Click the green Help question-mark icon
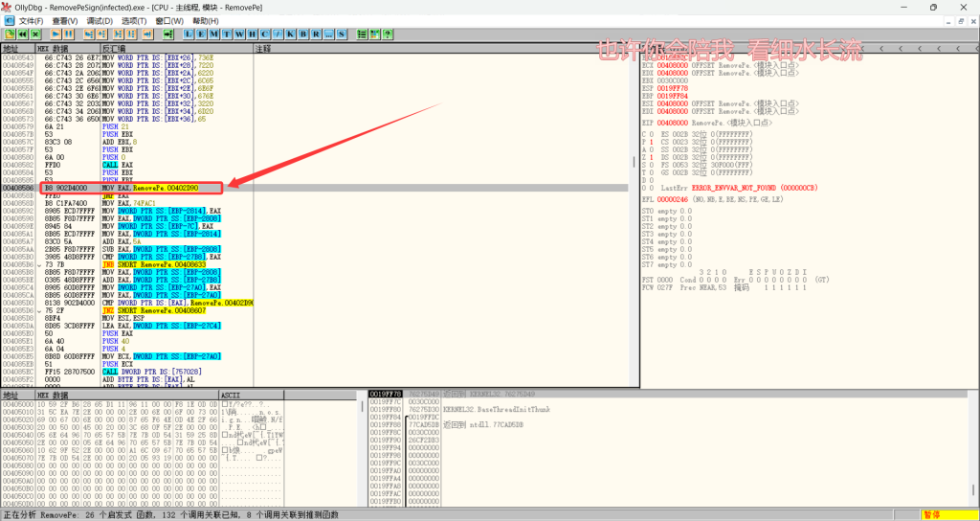Image resolution: width=980 pixels, height=521 pixels. [x=388, y=34]
